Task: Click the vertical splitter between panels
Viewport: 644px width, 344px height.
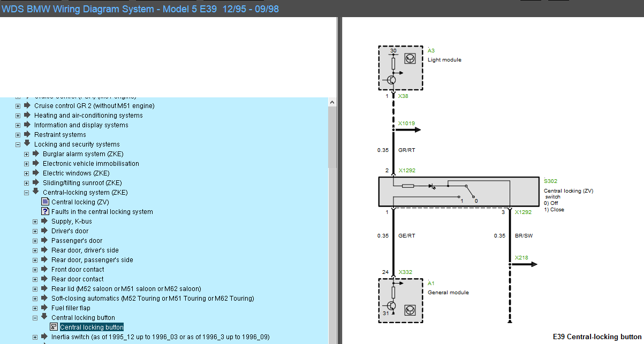Action: click(339, 180)
